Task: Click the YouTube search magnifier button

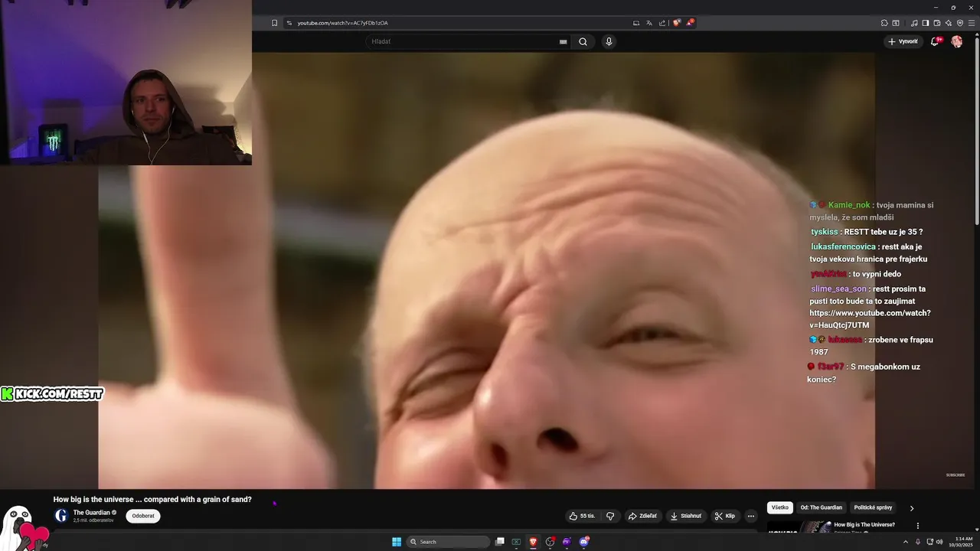Action: coord(583,42)
